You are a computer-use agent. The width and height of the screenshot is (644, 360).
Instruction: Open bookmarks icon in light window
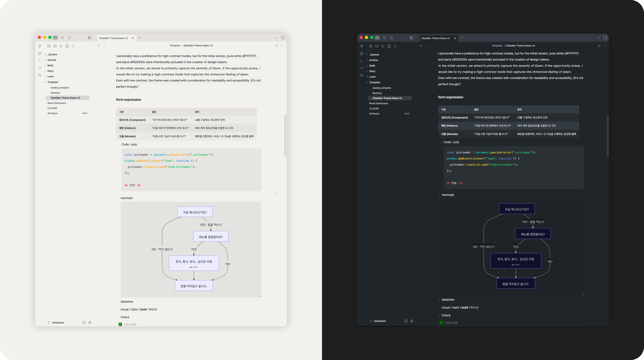(70, 38)
